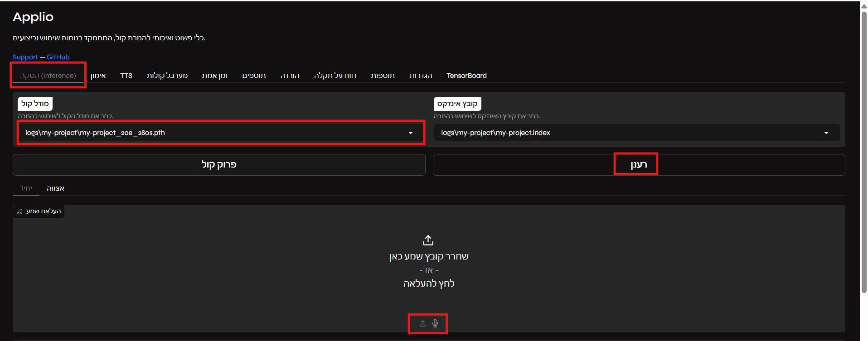Click the העלאת שמע upload audio label
868x341 pixels.
(x=44, y=211)
